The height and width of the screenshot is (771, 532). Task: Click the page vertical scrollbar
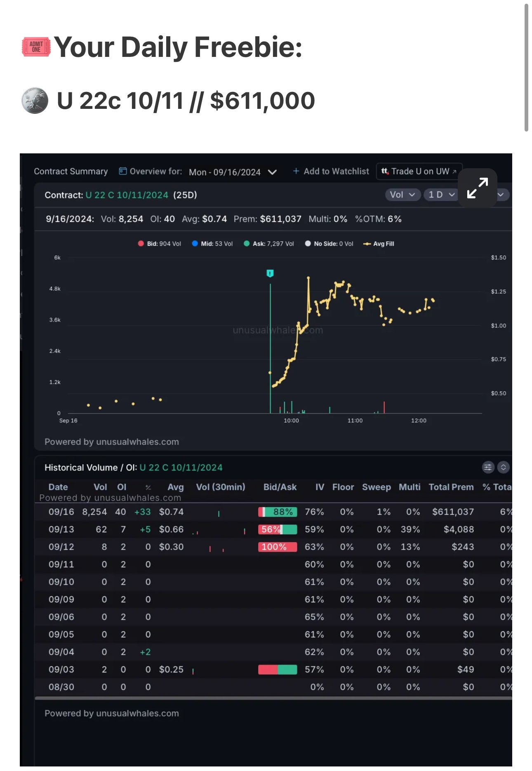click(x=526, y=68)
